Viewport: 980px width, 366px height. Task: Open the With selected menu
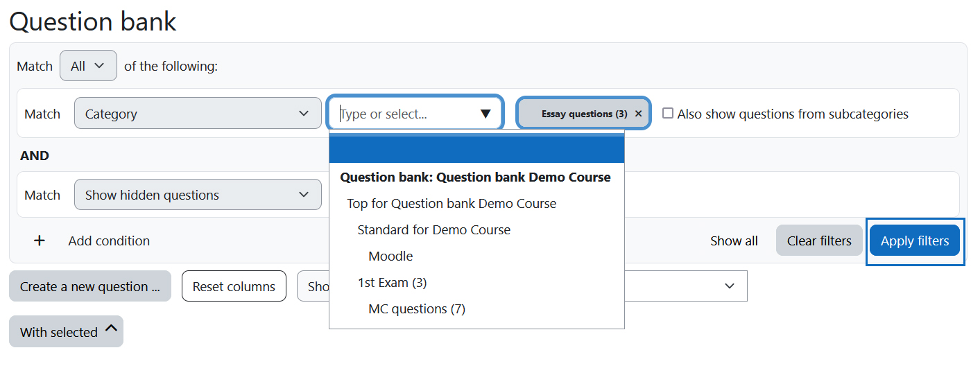pyautogui.click(x=66, y=331)
